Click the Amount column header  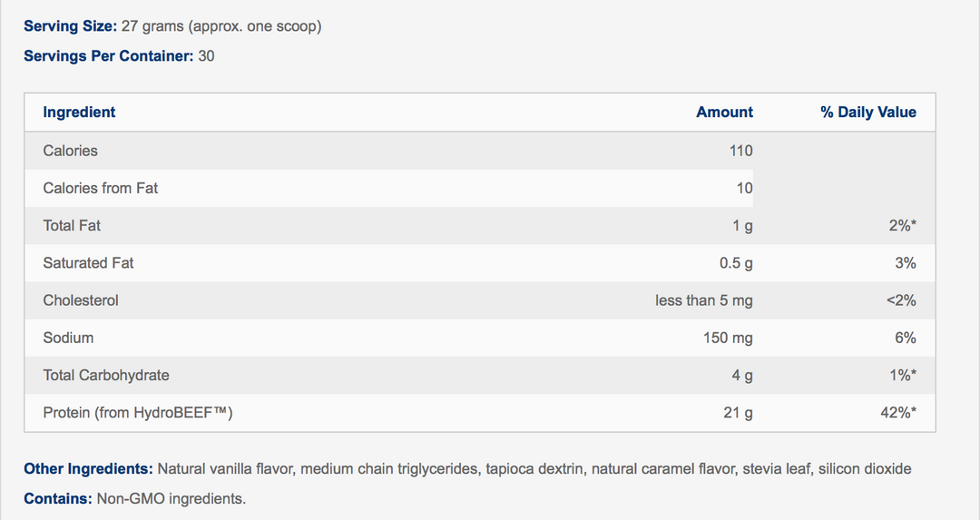click(x=724, y=113)
